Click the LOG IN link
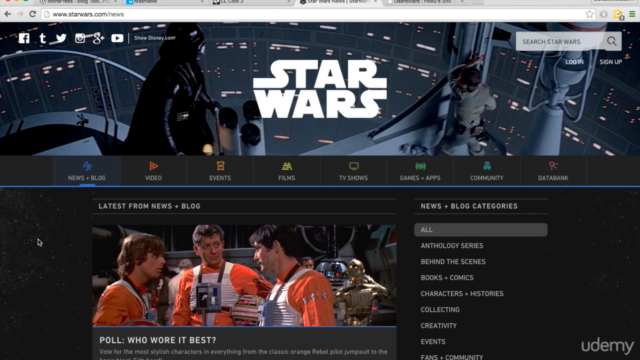 [x=574, y=62]
